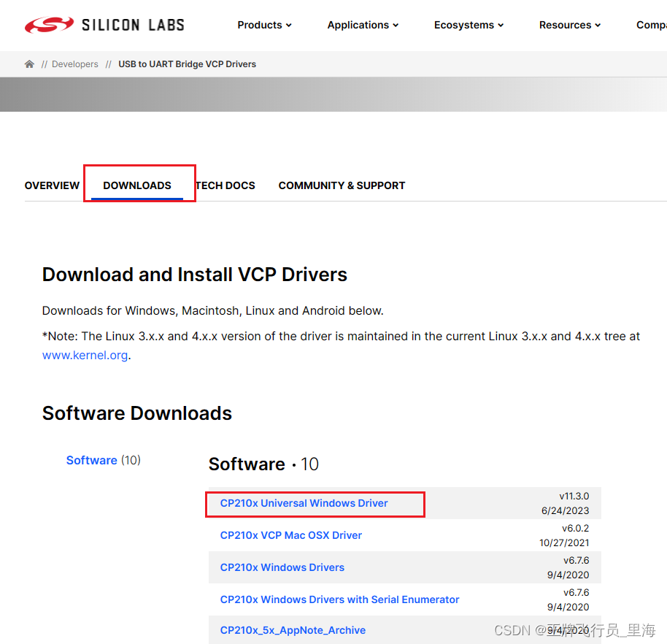Open the www.kernel.org link
667x644 pixels.
(85, 356)
